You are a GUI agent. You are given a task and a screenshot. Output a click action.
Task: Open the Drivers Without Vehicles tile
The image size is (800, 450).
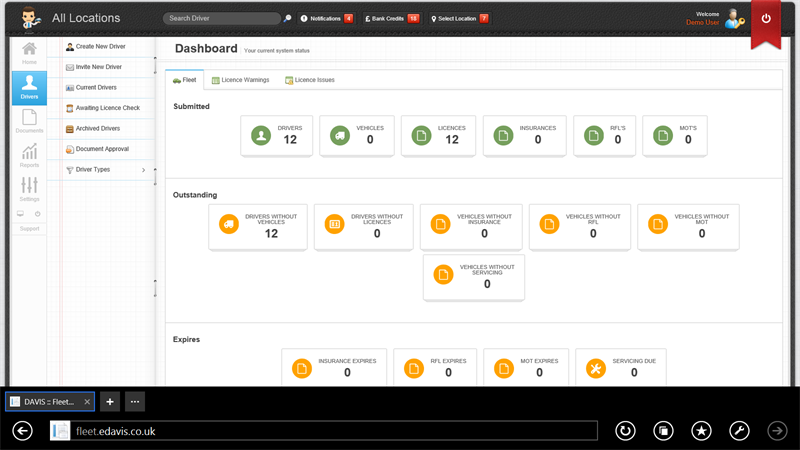tap(258, 227)
